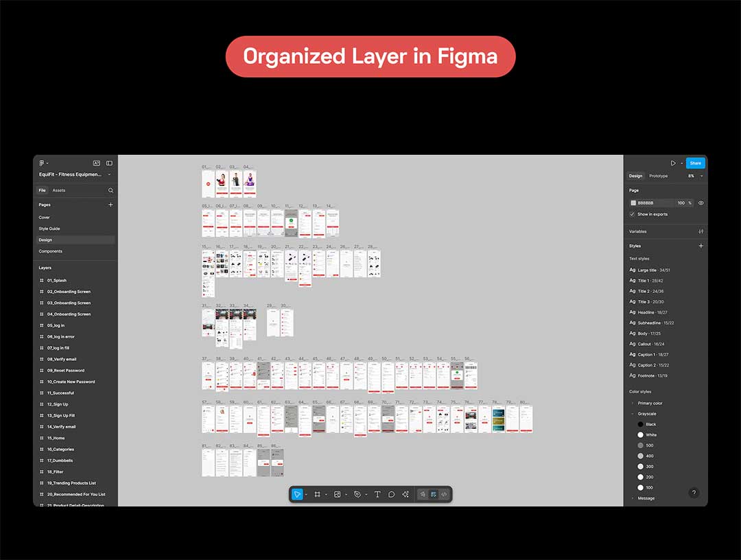Select the Move tool in the toolbar
The height and width of the screenshot is (560, 741).
tap(297, 494)
